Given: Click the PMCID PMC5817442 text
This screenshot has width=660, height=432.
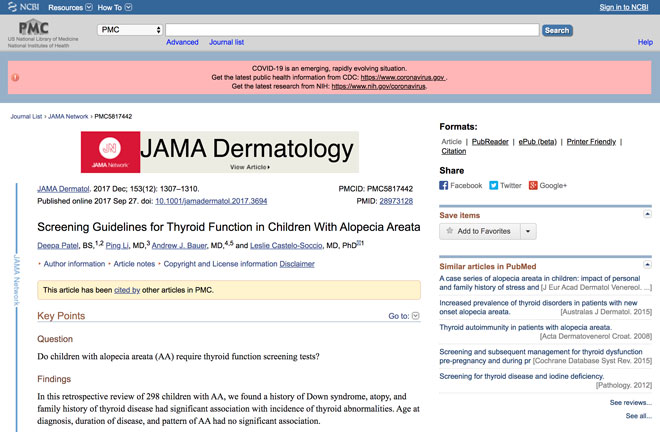Looking at the screenshot, I should pos(375,189).
